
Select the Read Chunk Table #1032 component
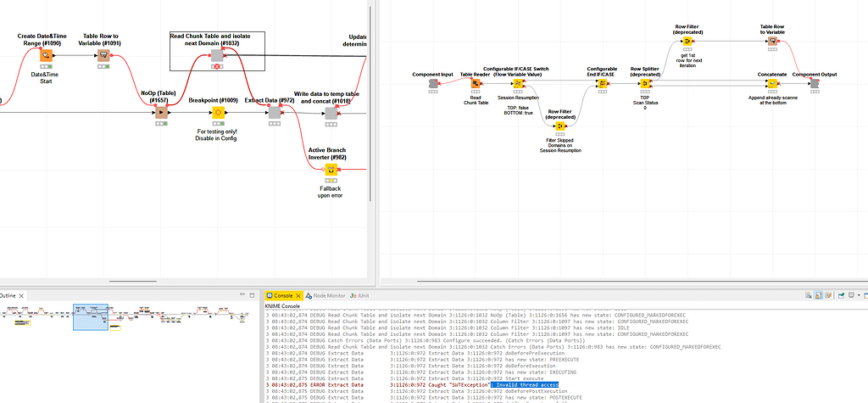pos(217,56)
